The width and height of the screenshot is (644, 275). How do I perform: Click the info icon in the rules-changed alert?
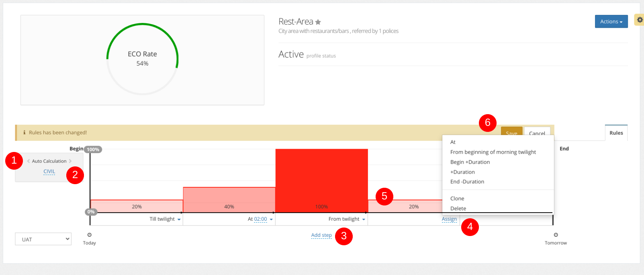pyautogui.click(x=25, y=133)
